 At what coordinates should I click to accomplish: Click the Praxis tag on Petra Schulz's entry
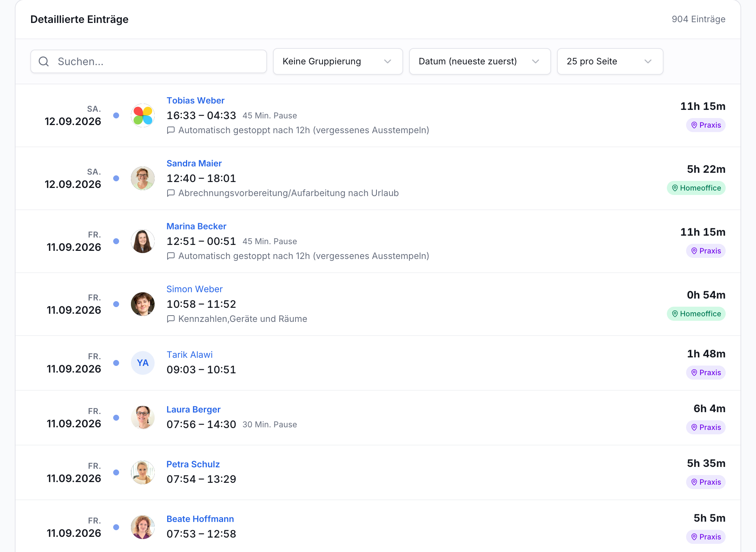[706, 482]
